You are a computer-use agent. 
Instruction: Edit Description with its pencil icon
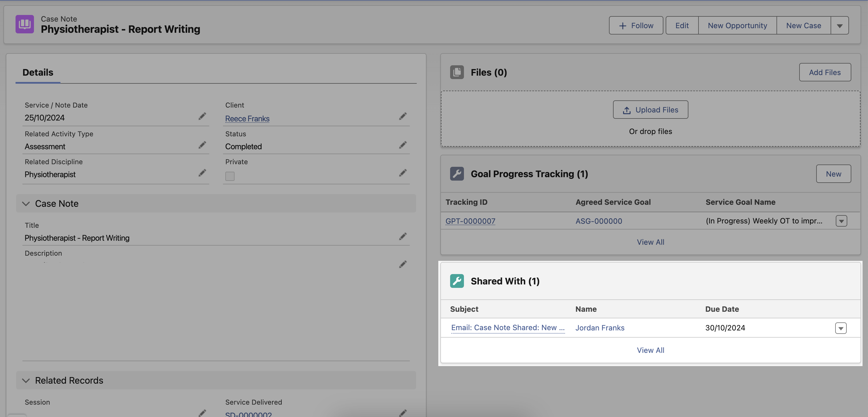pos(403,264)
